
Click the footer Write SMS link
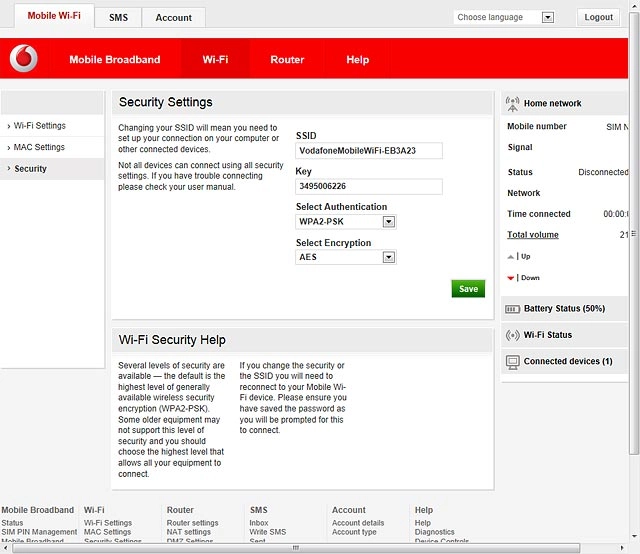(x=268, y=532)
